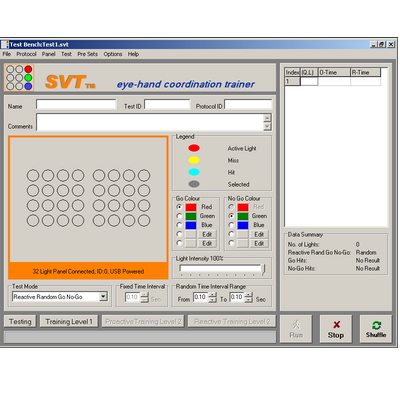Click the Name input field
This screenshot has height=400, width=400.
tap(76, 104)
